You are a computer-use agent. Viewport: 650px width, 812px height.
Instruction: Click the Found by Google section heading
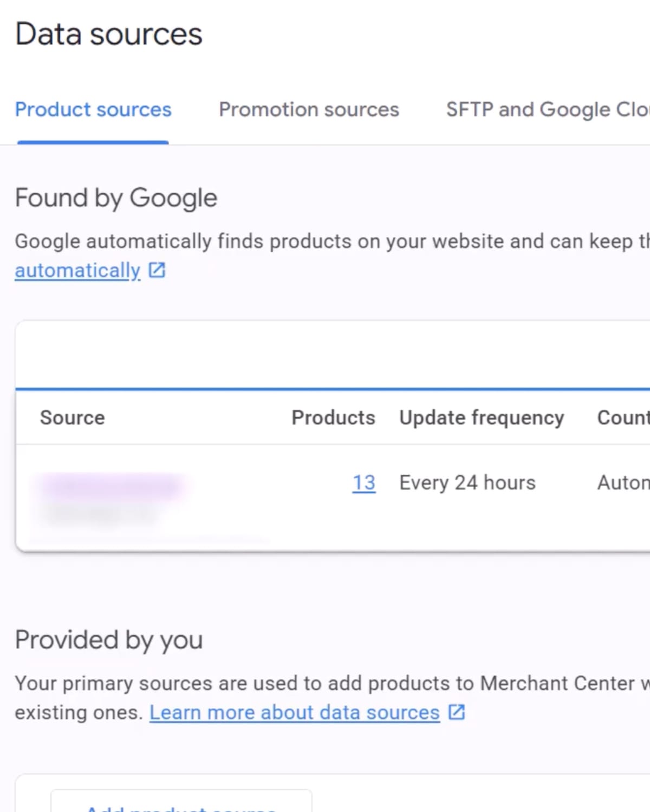[116, 198]
